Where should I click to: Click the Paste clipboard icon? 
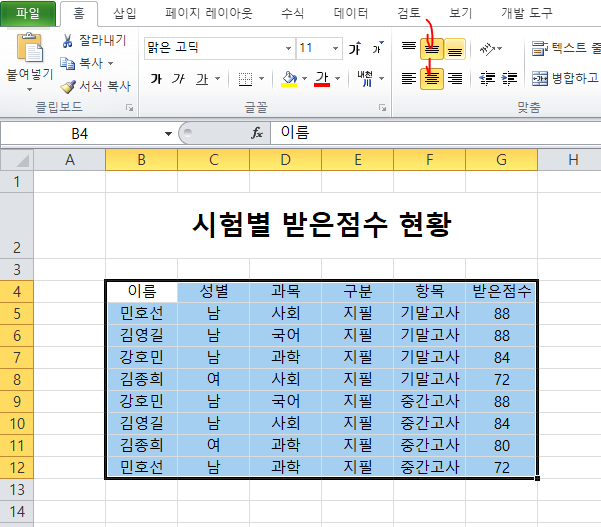(30, 48)
